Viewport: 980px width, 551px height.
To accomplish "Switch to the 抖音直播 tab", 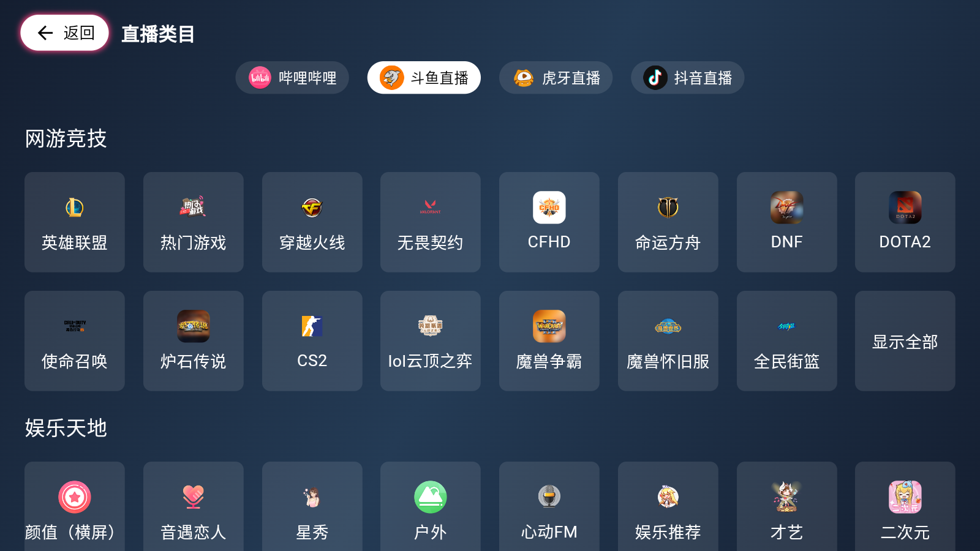I will tap(687, 78).
